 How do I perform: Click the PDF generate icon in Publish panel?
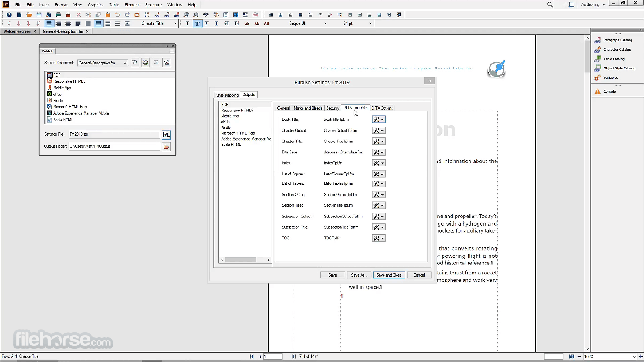coord(167,63)
